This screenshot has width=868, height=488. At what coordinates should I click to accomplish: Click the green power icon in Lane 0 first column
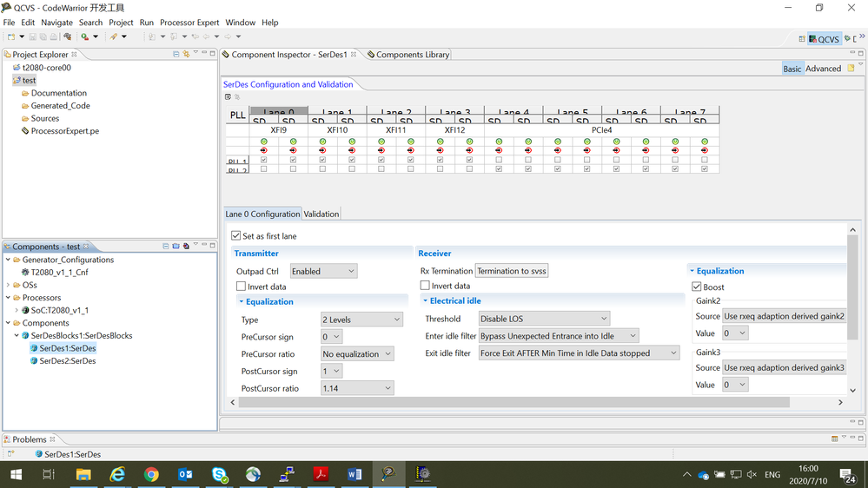click(x=264, y=142)
